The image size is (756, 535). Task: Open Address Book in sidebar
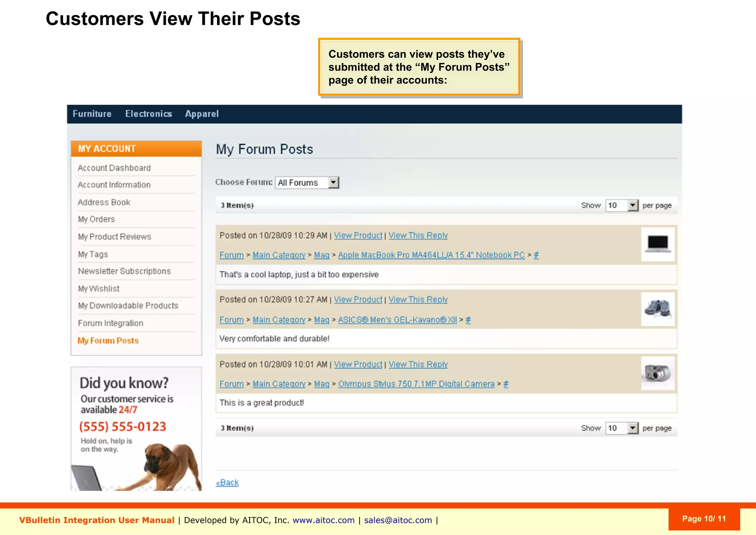click(x=104, y=202)
